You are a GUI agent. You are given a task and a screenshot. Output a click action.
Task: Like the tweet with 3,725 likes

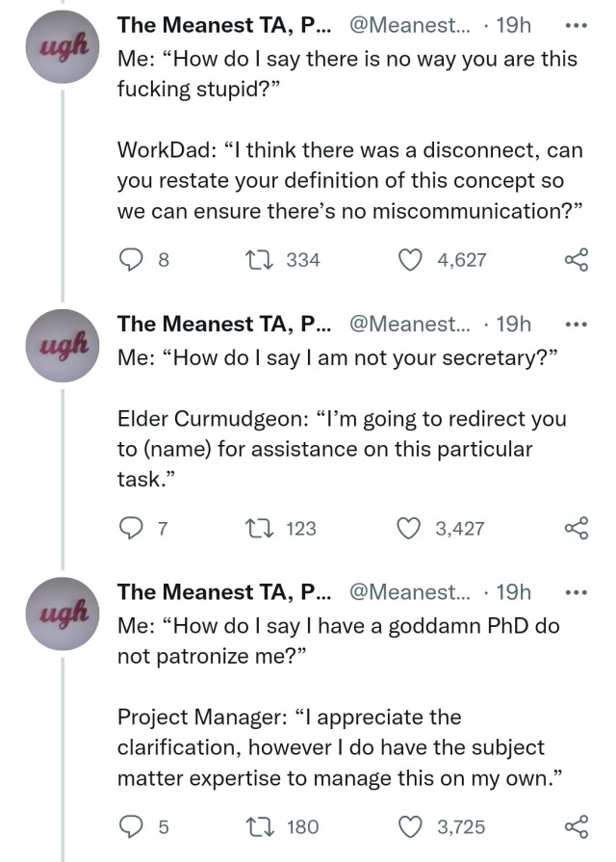pos(412,826)
